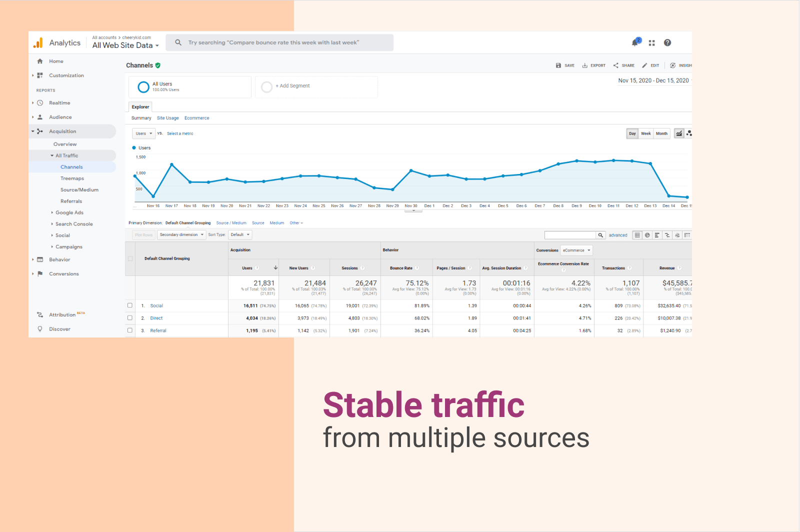Open the notifications bell
Viewport: 800px width, 532px height.
tap(635, 43)
